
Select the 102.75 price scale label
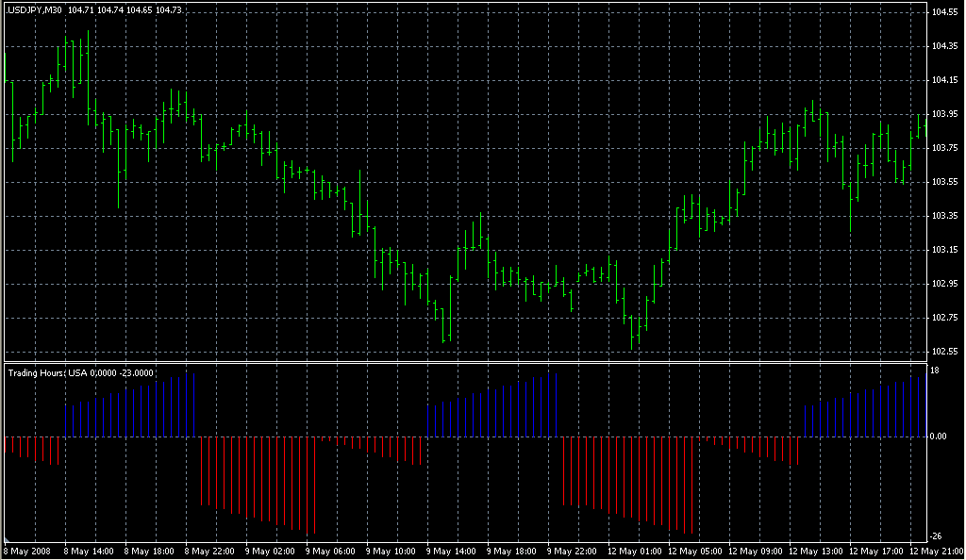pyautogui.click(x=945, y=318)
